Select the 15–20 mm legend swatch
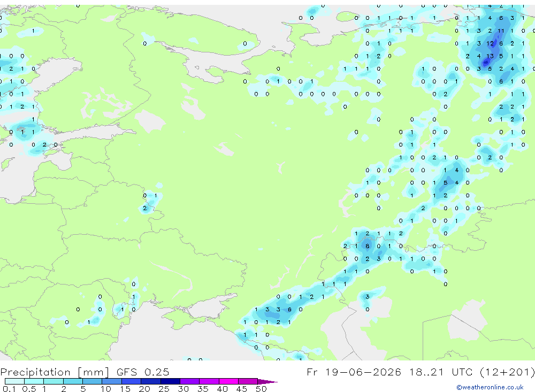 [x=131, y=381]
